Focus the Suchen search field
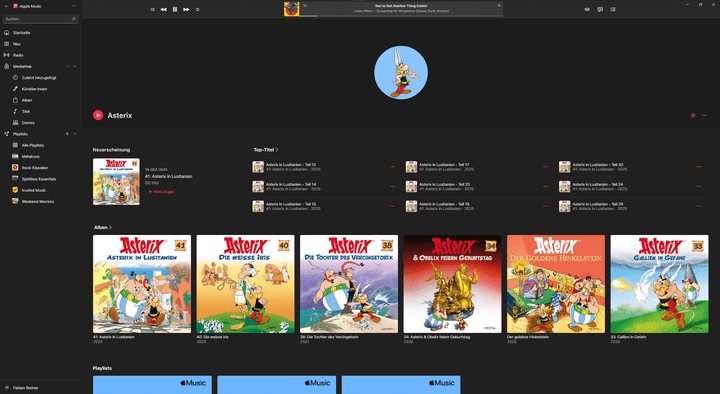 point(40,19)
